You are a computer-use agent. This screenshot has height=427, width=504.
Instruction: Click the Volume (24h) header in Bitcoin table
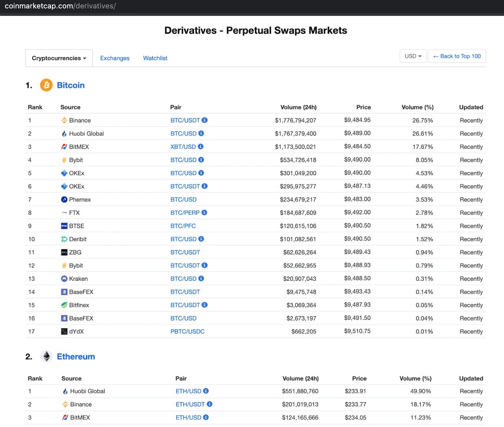pos(299,107)
